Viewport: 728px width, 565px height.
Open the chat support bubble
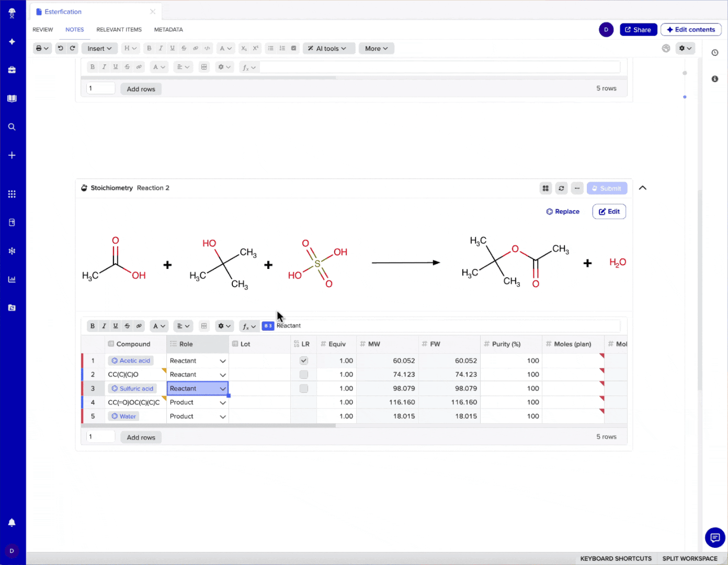[715, 537]
